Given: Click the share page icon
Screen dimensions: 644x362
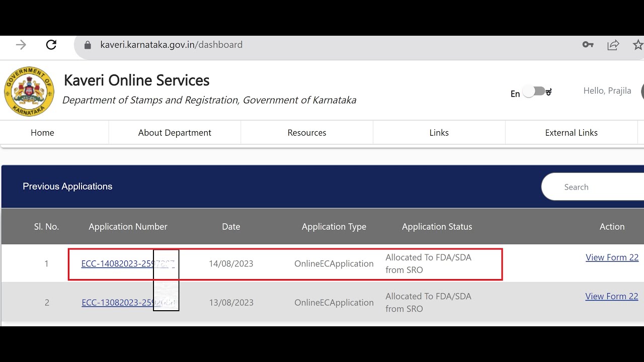Looking at the screenshot, I should (x=613, y=45).
